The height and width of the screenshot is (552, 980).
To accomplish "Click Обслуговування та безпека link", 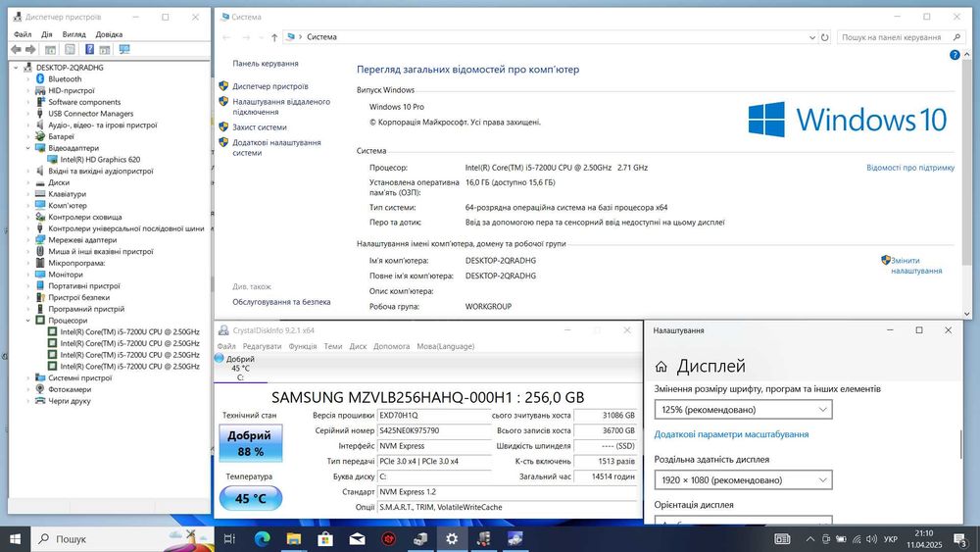I will 281,302.
